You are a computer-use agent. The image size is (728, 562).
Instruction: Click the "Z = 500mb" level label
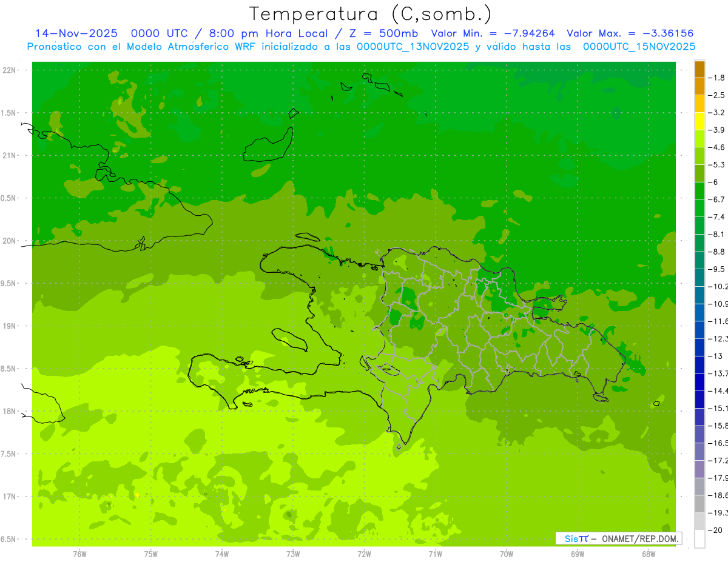click(x=383, y=33)
